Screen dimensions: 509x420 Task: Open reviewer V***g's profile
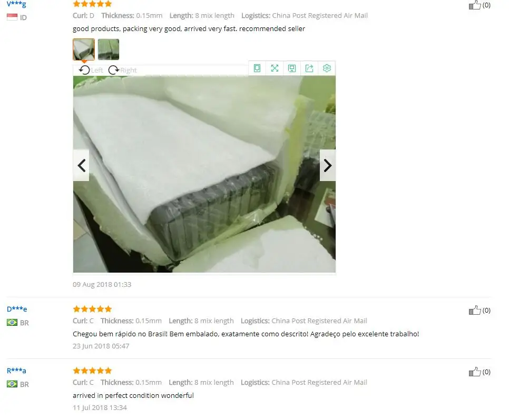(x=16, y=4)
